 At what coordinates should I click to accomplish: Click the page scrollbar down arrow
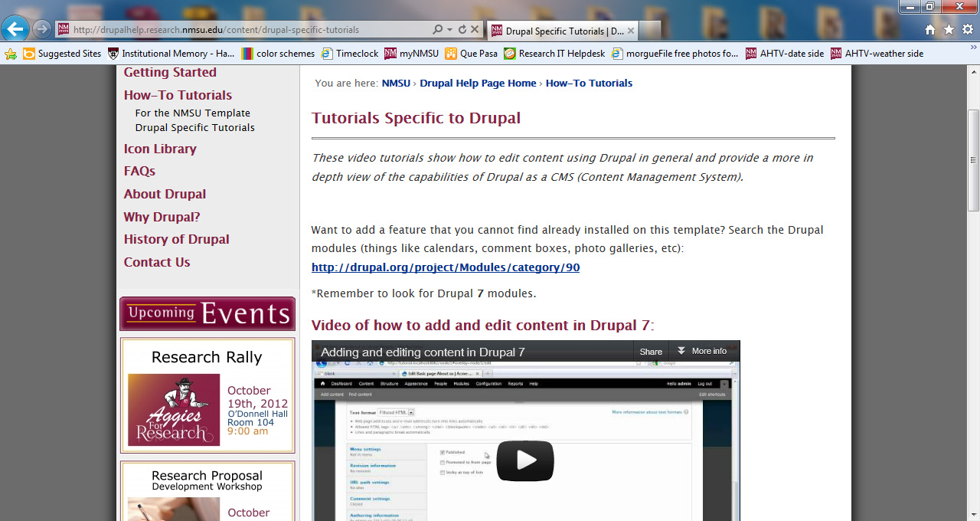pyautogui.click(x=973, y=514)
